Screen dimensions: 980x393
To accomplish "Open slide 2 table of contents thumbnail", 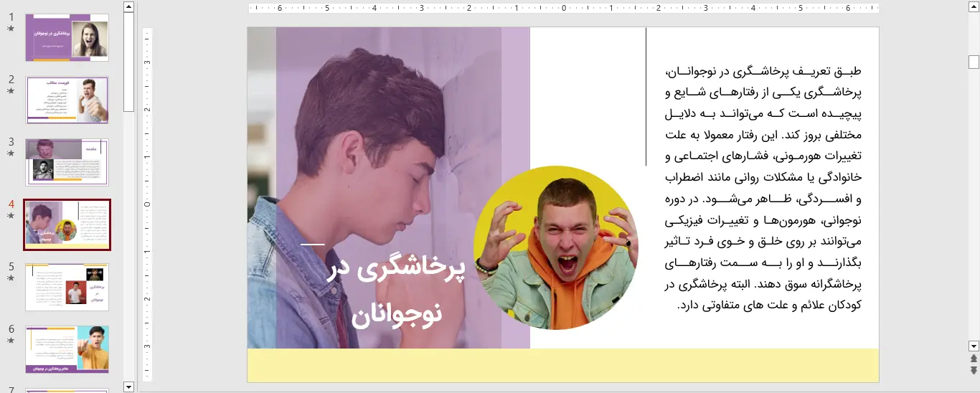I will 67,100.
